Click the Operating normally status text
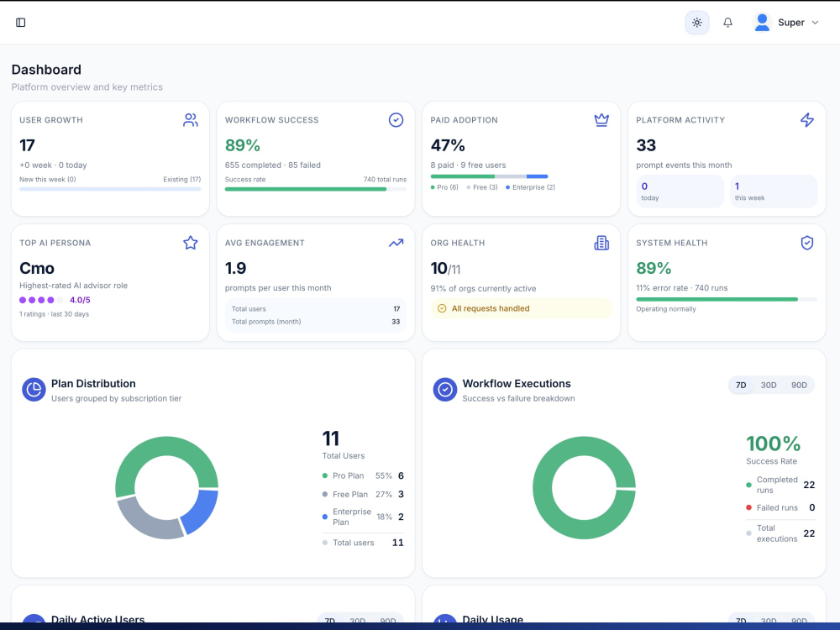Image resolution: width=840 pixels, height=630 pixels. (666, 309)
